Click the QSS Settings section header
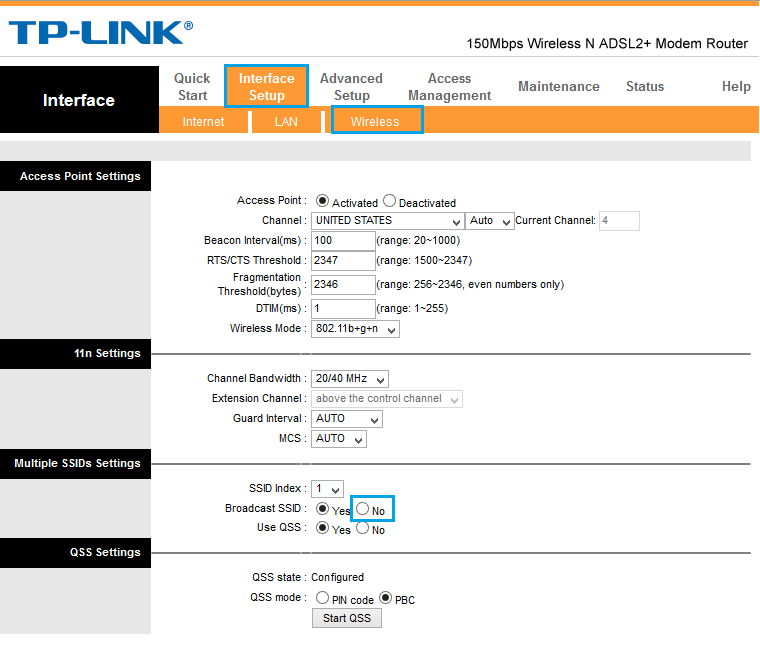The image size is (760, 646). 76,552
